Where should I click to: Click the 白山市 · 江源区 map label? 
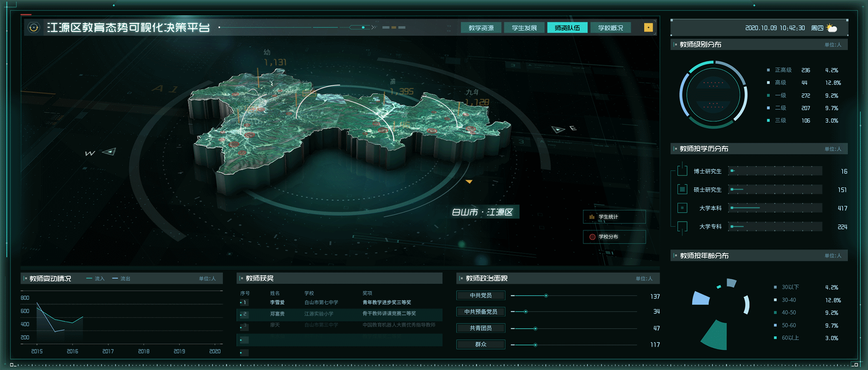pyautogui.click(x=482, y=212)
